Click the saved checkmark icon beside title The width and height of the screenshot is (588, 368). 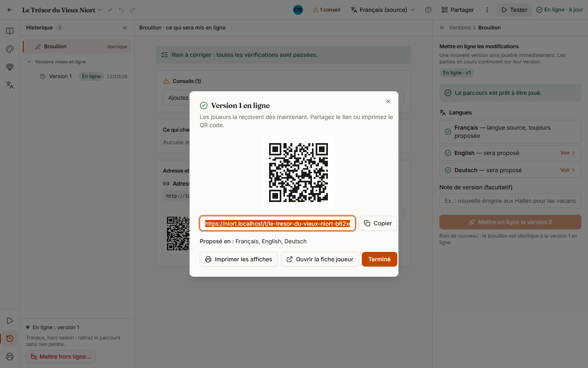[x=110, y=10]
